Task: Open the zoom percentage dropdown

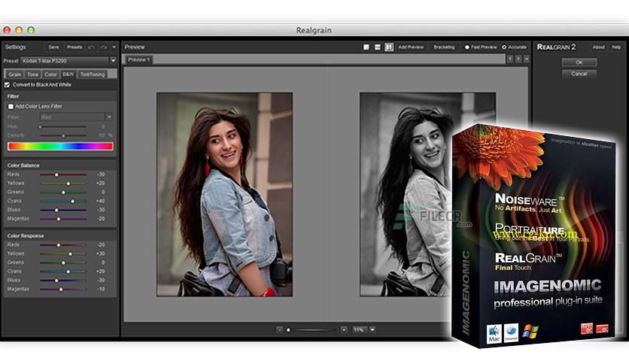Action: click(372, 329)
